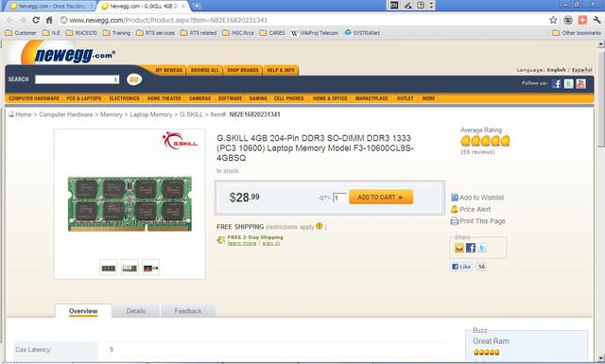Visit Newegg's Facebook page from Follow us
This screenshot has width=605, height=364.
[x=556, y=83]
